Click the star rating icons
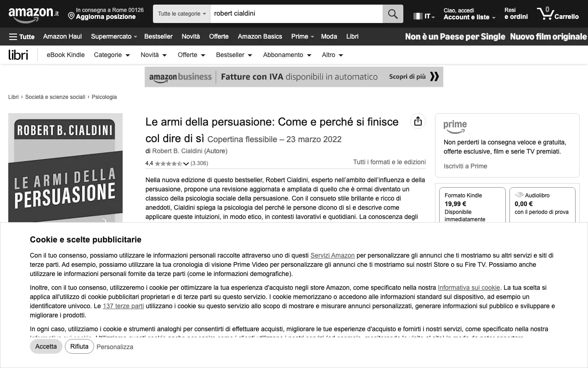The width and height of the screenshot is (588, 368). (168, 163)
